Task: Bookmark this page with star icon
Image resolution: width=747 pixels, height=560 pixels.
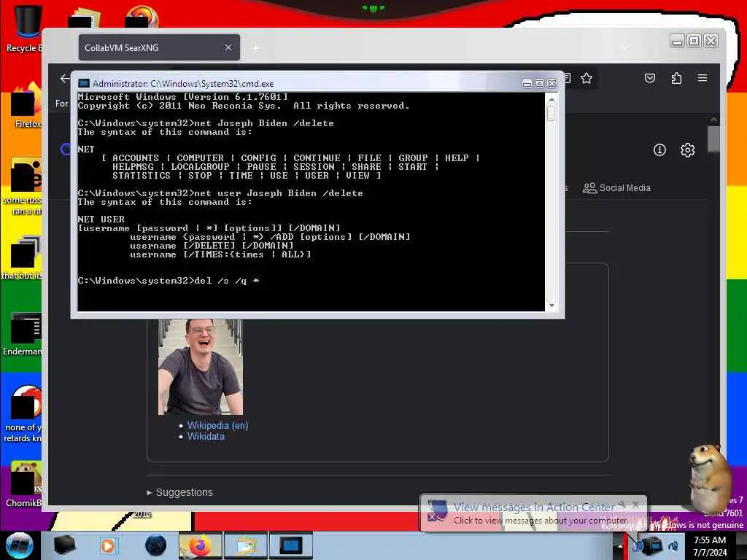Action: (587, 78)
